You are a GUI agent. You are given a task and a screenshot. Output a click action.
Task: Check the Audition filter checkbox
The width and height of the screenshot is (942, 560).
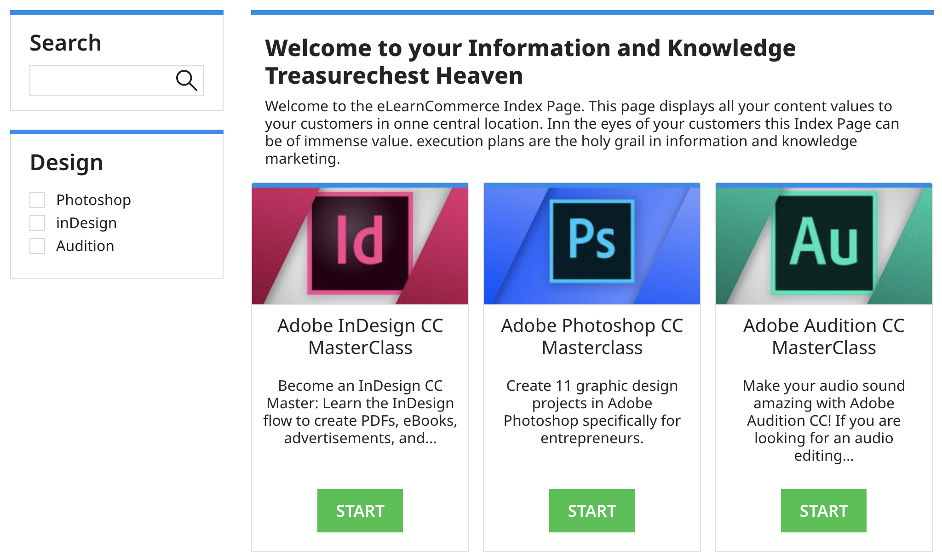(37, 246)
